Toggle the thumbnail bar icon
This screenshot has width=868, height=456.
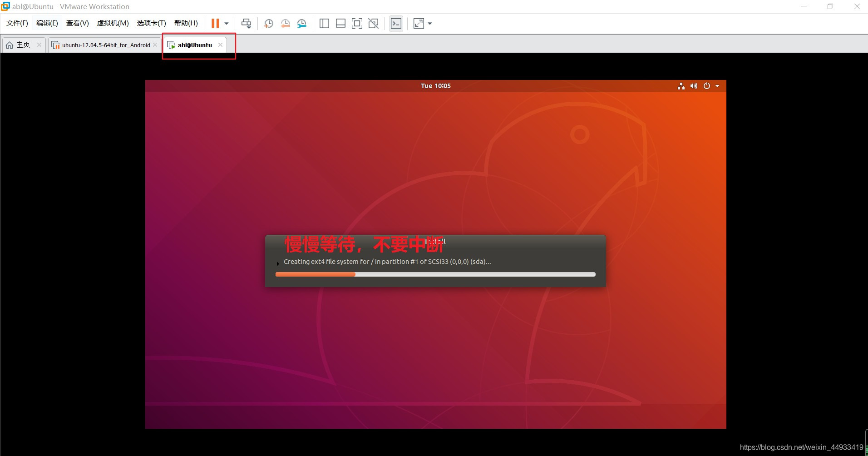(340, 24)
